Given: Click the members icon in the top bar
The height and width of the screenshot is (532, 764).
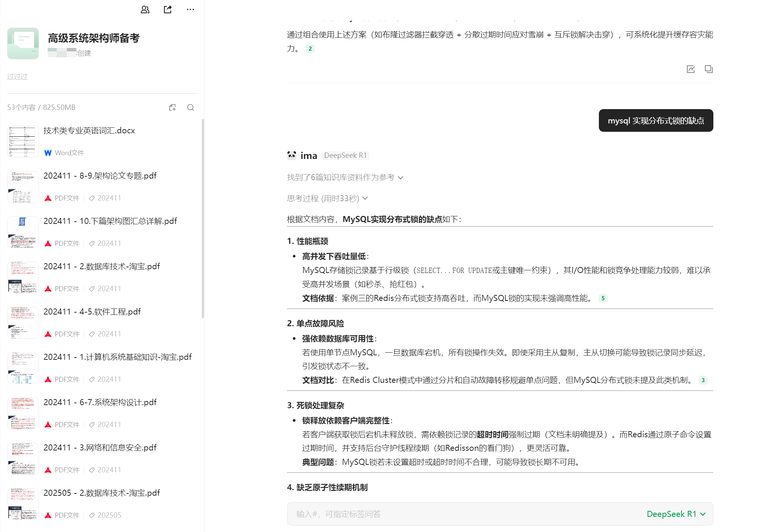Looking at the screenshot, I should point(145,9).
